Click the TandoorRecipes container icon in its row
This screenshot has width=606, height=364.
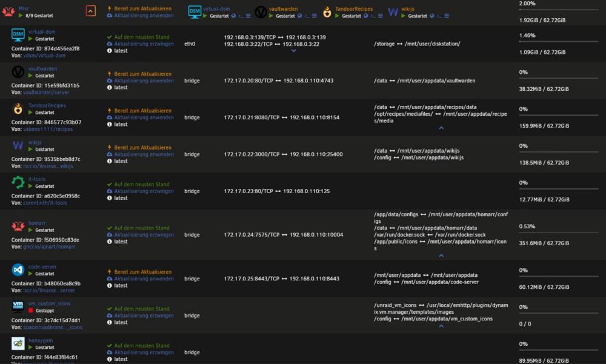click(18, 108)
